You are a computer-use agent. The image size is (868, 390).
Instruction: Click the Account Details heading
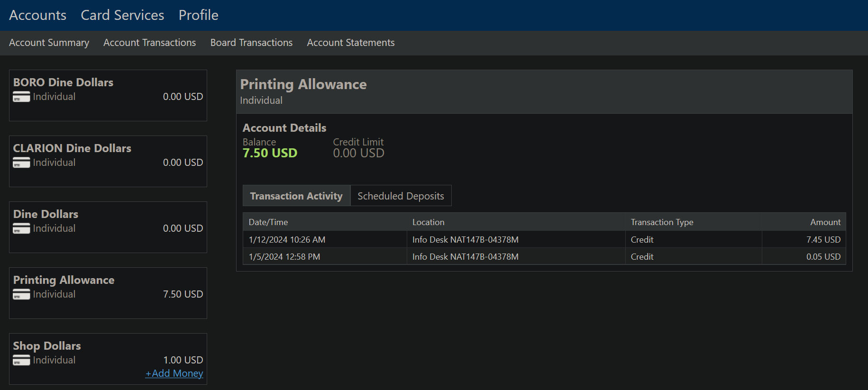(x=284, y=128)
